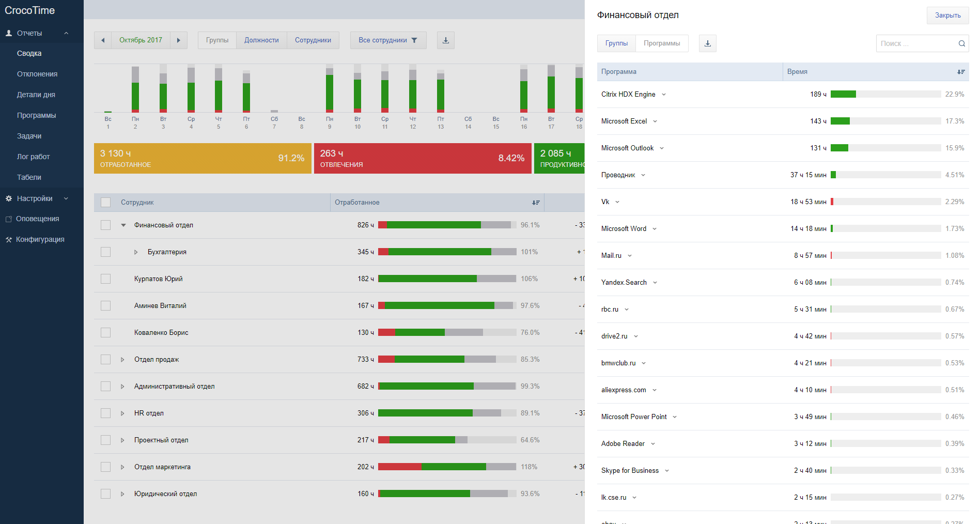Open the Все сотрудники filter
Viewport: 980px width, 524px height.
pyautogui.click(x=388, y=40)
